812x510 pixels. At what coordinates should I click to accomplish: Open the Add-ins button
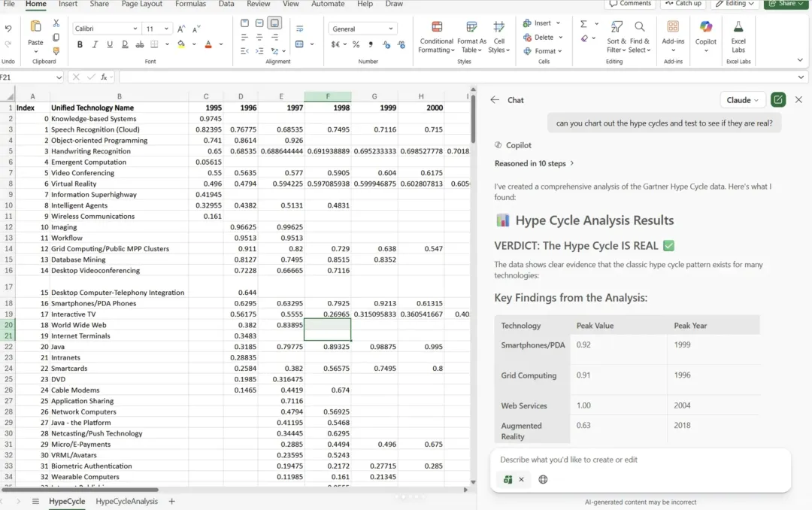click(673, 36)
